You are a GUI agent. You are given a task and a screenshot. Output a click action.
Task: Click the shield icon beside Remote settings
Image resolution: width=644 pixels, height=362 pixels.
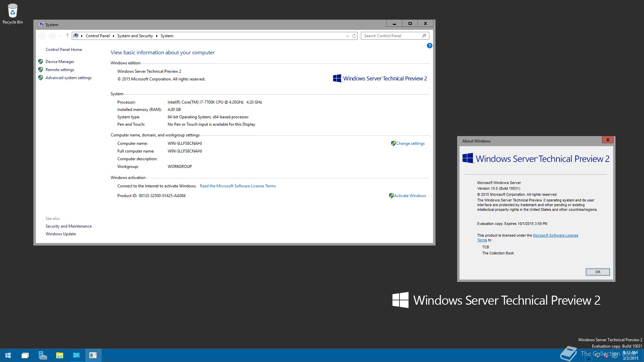[41, 70]
